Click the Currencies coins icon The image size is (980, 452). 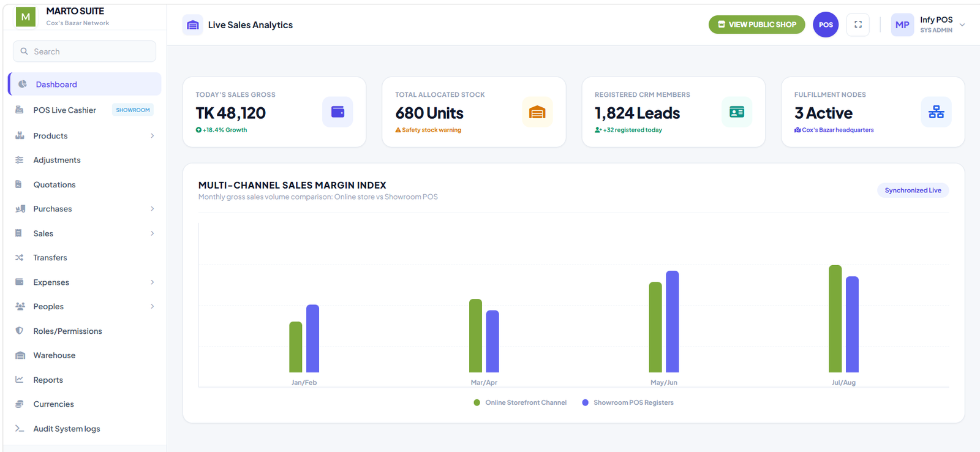(x=20, y=404)
